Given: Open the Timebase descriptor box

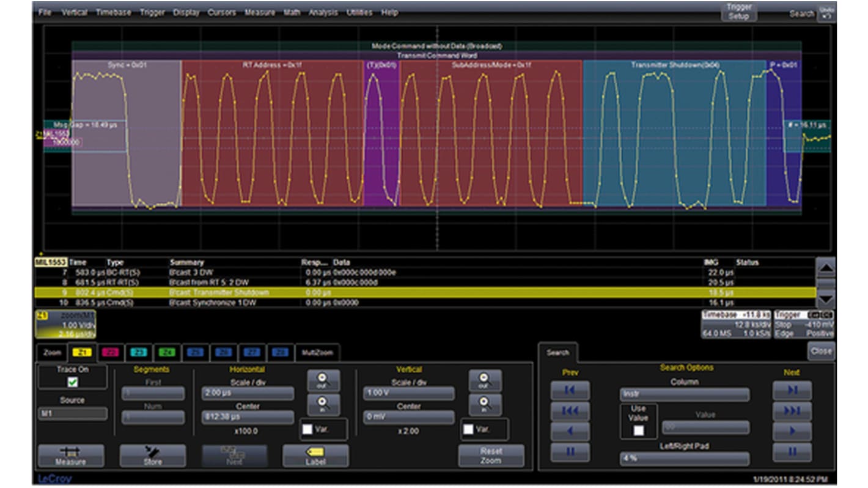Looking at the screenshot, I should (x=736, y=324).
